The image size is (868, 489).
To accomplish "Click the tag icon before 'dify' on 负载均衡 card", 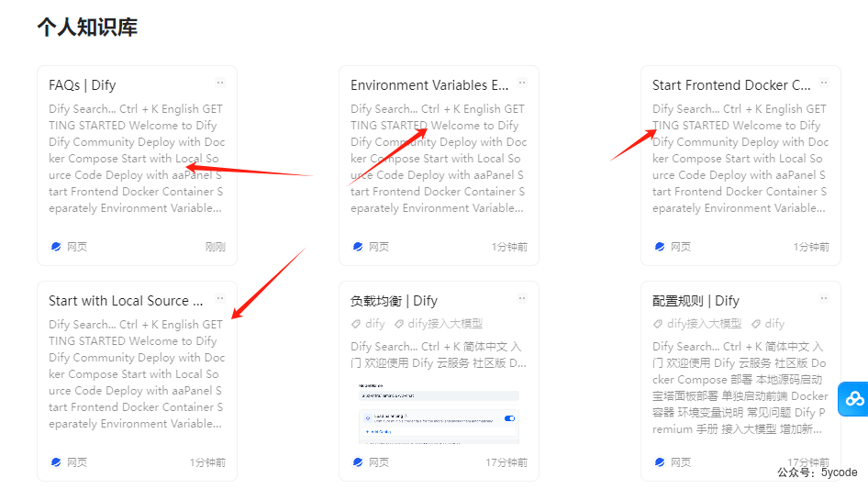I will pyautogui.click(x=356, y=324).
